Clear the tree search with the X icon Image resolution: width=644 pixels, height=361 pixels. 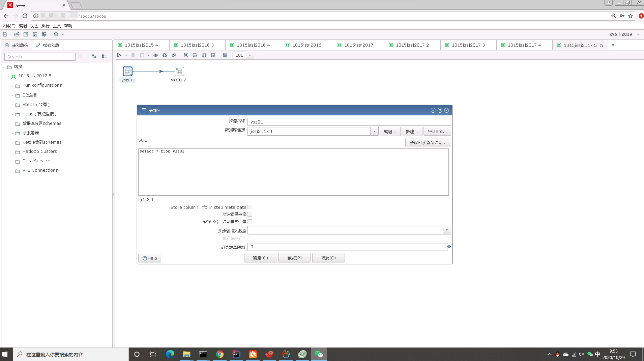pyautogui.click(x=80, y=57)
